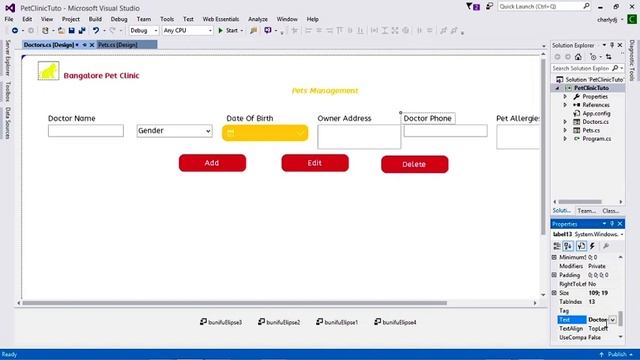Click the designer horizontal scrollbar

click(x=235, y=303)
